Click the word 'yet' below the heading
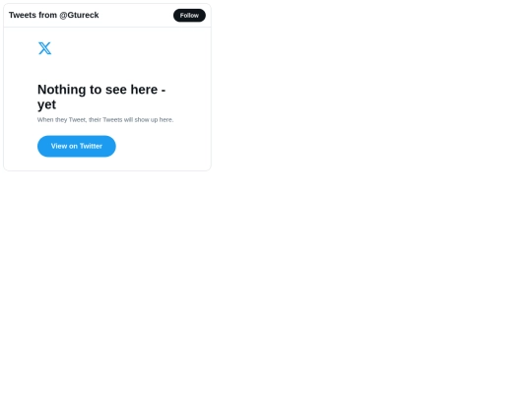 coord(47,104)
